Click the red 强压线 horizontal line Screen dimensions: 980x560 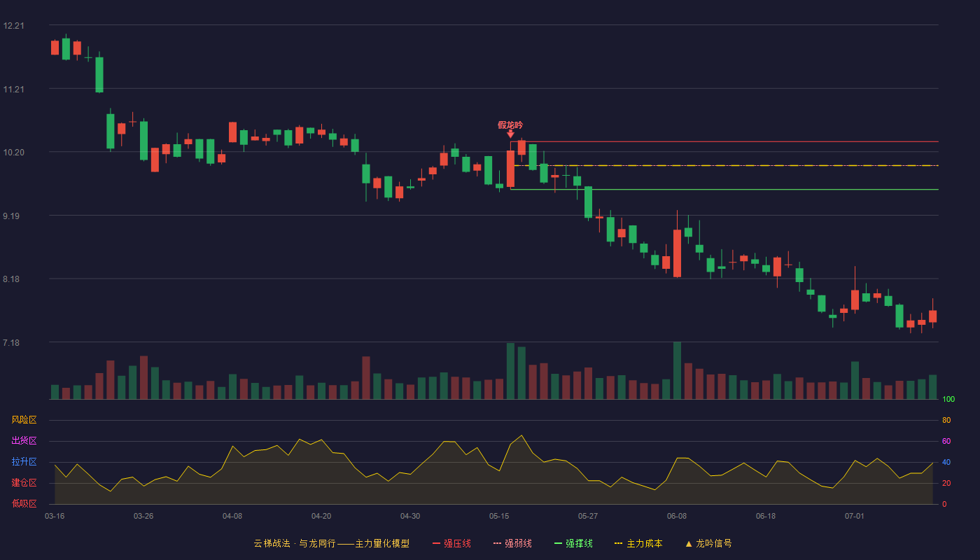724,141
